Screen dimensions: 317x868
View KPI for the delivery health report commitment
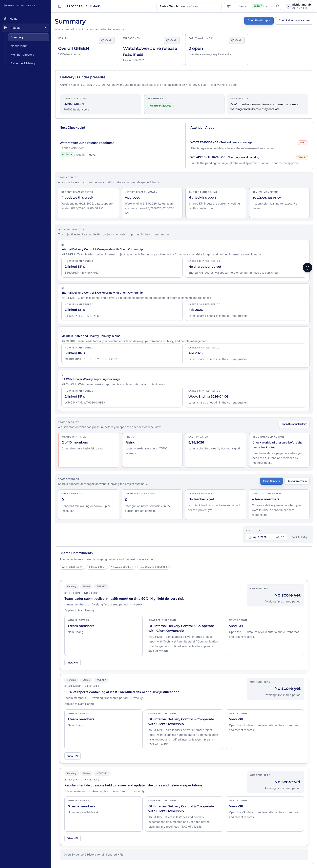(72, 662)
